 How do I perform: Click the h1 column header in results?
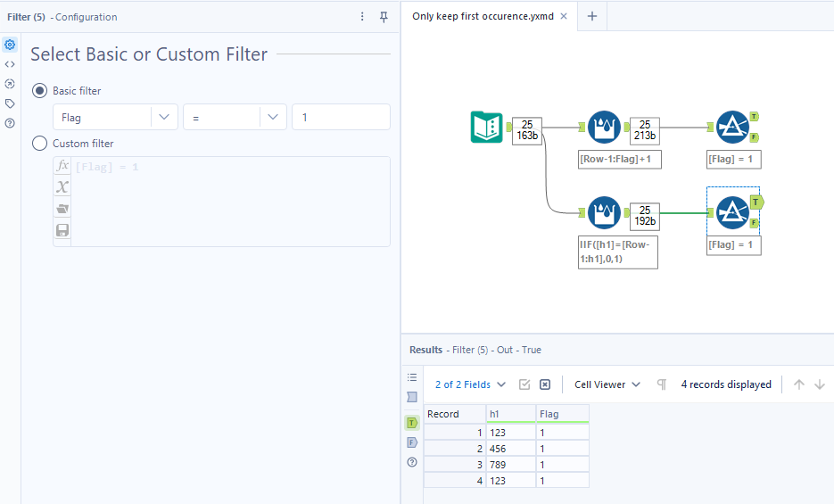pos(510,414)
